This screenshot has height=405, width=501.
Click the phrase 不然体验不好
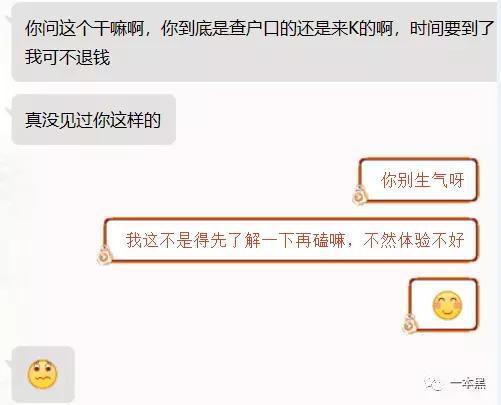[x=414, y=240]
